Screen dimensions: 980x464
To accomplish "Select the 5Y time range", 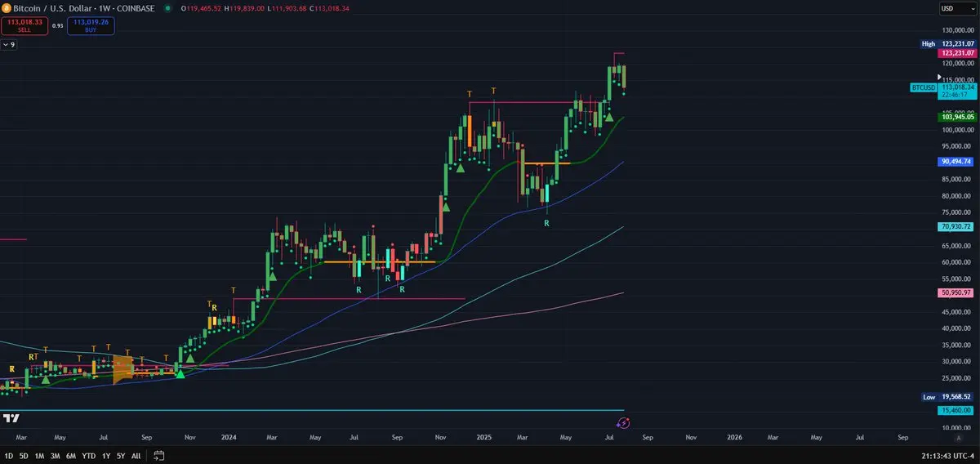I will [x=121, y=455].
